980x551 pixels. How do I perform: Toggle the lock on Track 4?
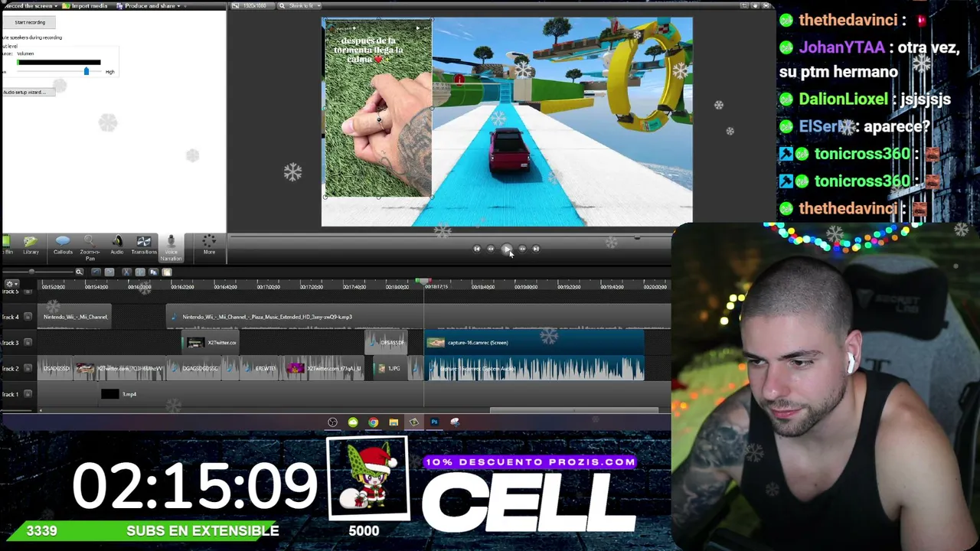coord(28,317)
